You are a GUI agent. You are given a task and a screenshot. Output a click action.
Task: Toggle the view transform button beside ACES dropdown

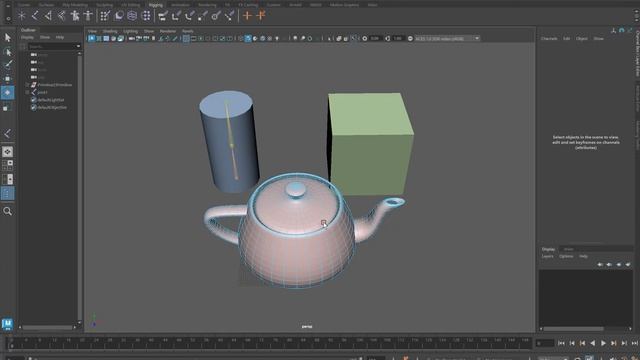click(x=410, y=38)
